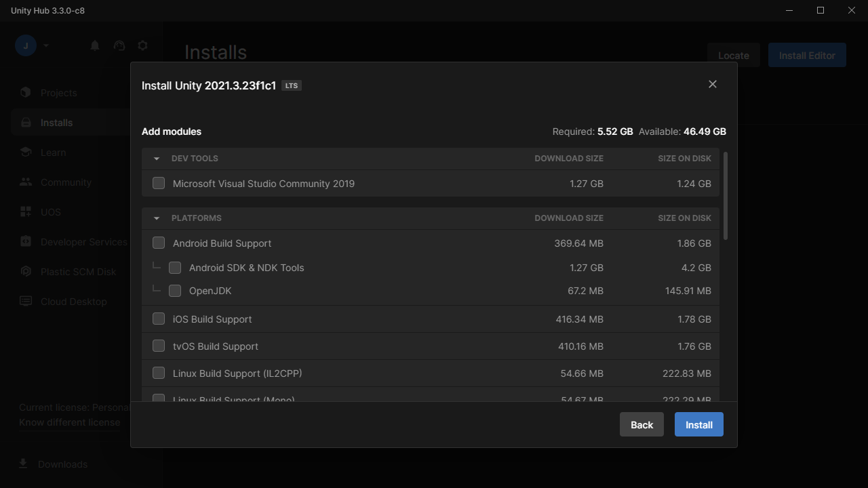Tick Linux Build Support (IL2CPP)

click(x=159, y=373)
